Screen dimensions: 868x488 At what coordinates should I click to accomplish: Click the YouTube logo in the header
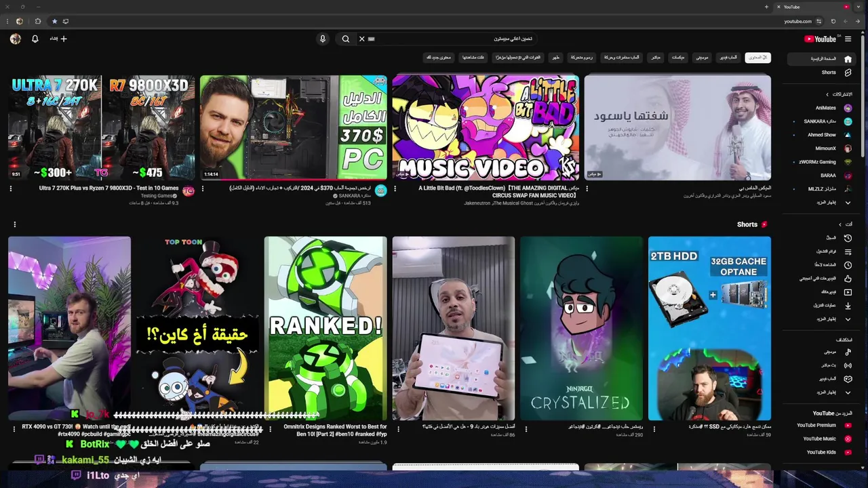coord(821,39)
